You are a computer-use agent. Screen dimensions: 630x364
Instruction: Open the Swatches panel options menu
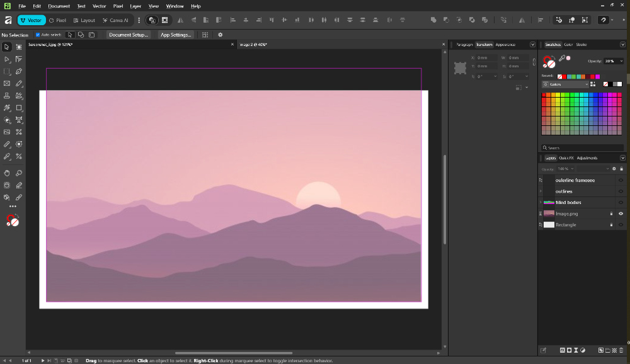point(622,45)
